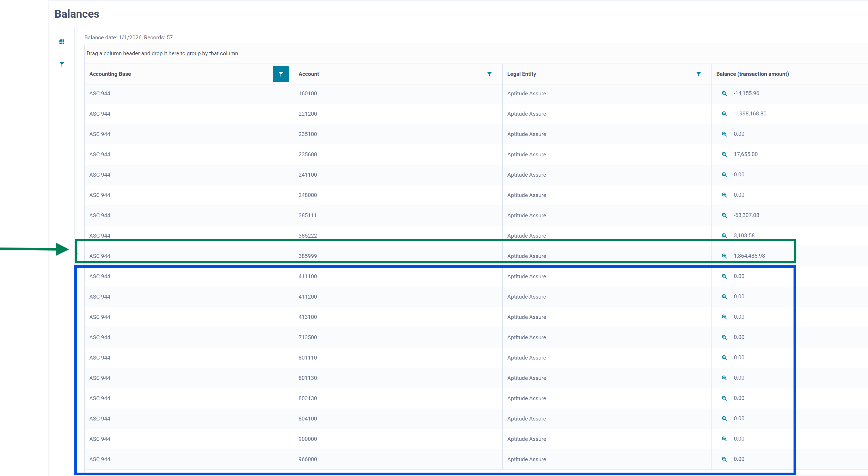
Task: Click magnifier icon beside 3,103.58
Action: point(724,236)
